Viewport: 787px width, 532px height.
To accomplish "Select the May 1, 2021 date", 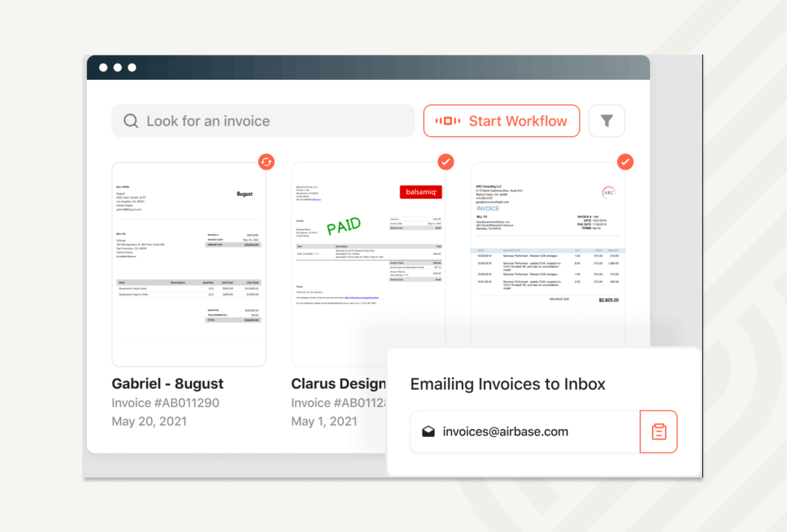I will pyautogui.click(x=324, y=421).
